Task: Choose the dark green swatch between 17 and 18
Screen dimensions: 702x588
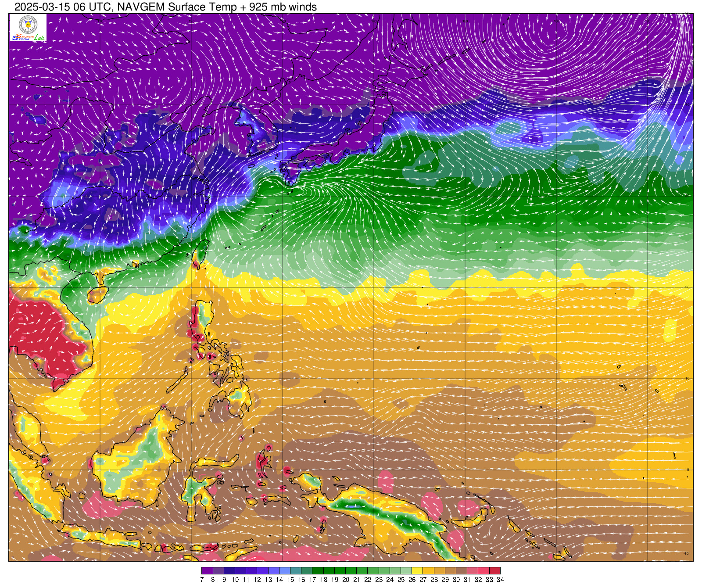Action: point(318,571)
